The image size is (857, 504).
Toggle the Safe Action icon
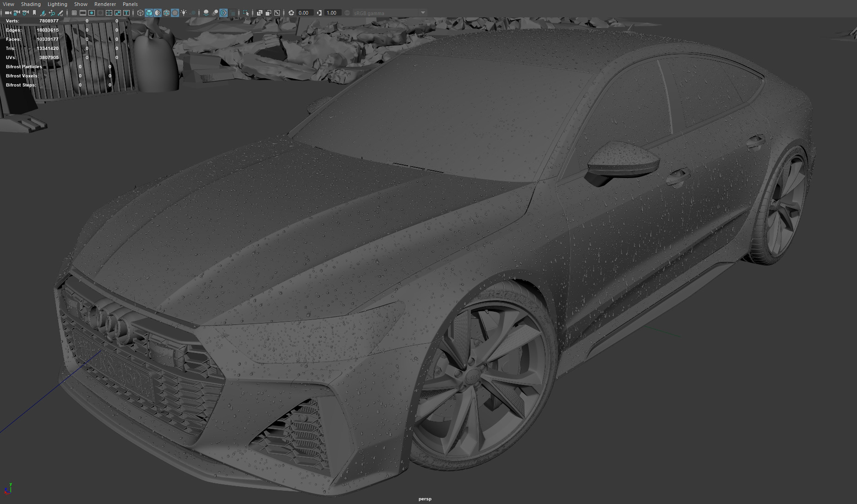(118, 13)
